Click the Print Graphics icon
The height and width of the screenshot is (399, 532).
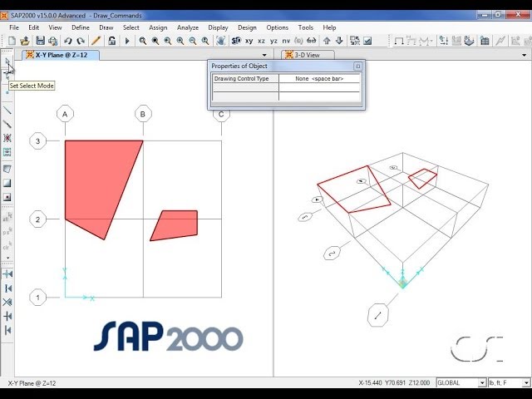point(53,41)
